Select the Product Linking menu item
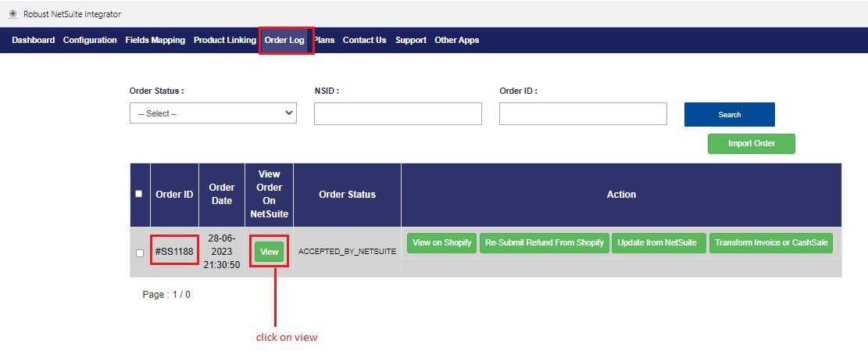Image resolution: width=868 pixels, height=351 pixels. (x=225, y=40)
